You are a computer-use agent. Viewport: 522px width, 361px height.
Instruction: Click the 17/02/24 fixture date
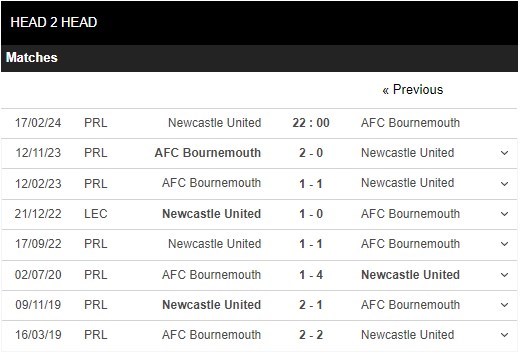[38, 123]
